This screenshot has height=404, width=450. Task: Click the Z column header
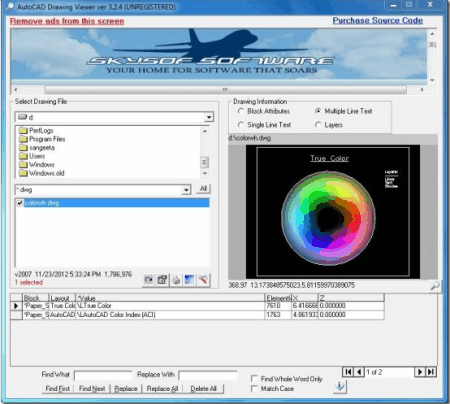[351, 298]
